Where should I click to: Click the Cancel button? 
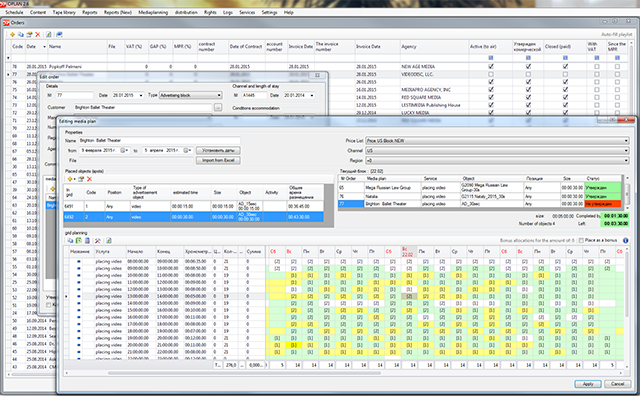[617, 384]
